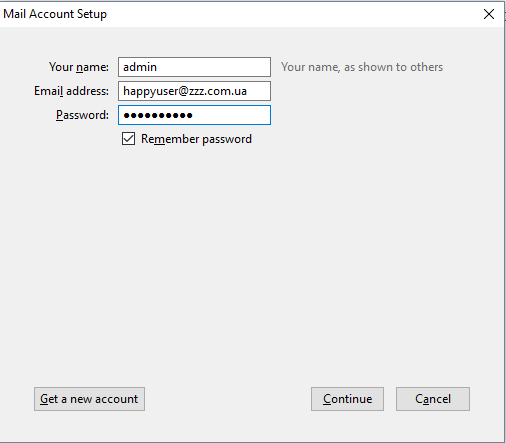Screen dimensions: 506x443
Task: Open Get a new account
Action: (x=89, y=399)
